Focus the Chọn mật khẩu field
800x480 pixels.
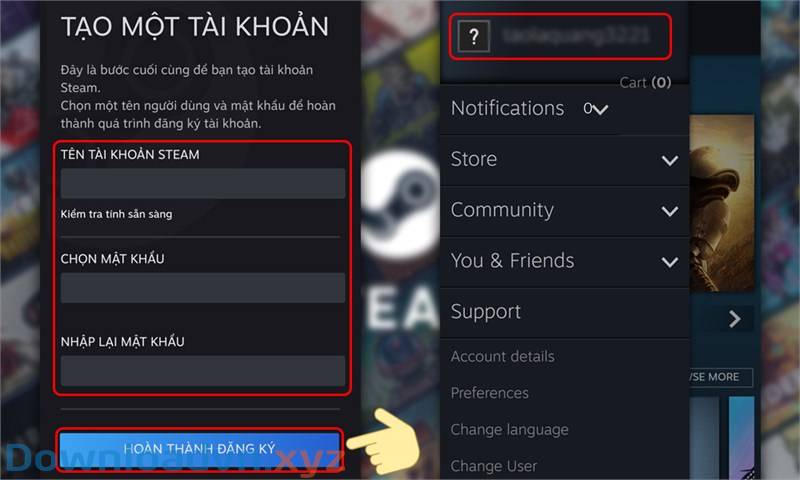pos(203,288)
